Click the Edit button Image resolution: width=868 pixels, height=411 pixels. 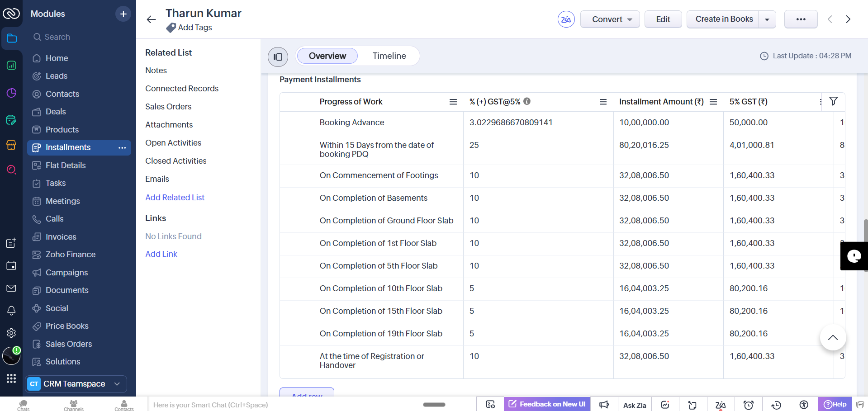pos(663,19)
